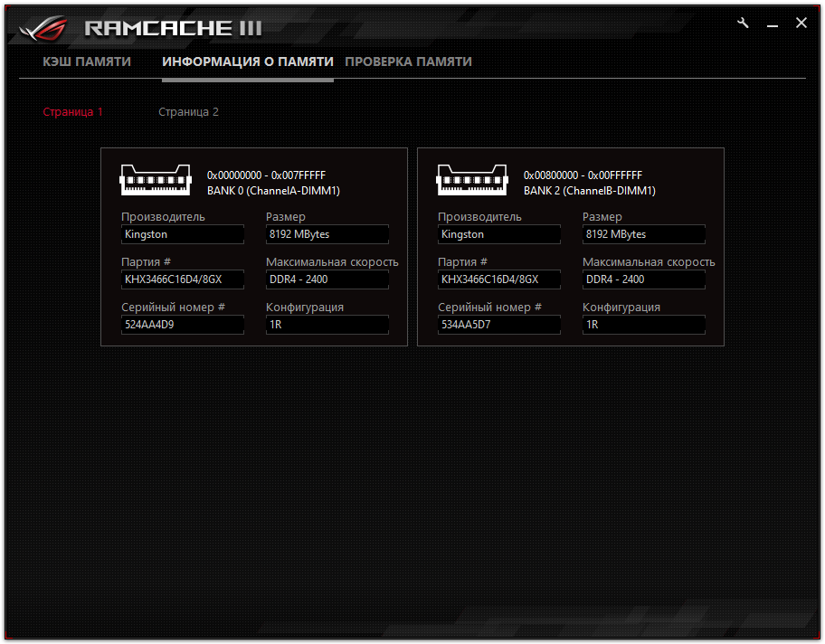
Task: Close the RAMCache III window
Action: click(x=801, y=23)
